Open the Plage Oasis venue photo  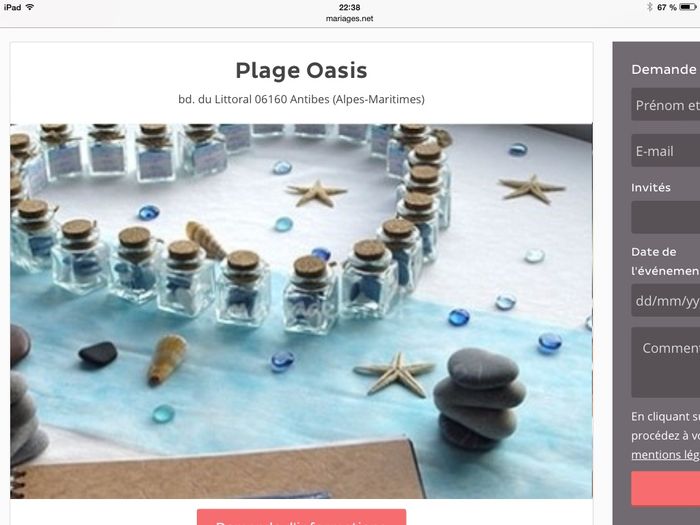pyautogui.click(x=301, y=311)
